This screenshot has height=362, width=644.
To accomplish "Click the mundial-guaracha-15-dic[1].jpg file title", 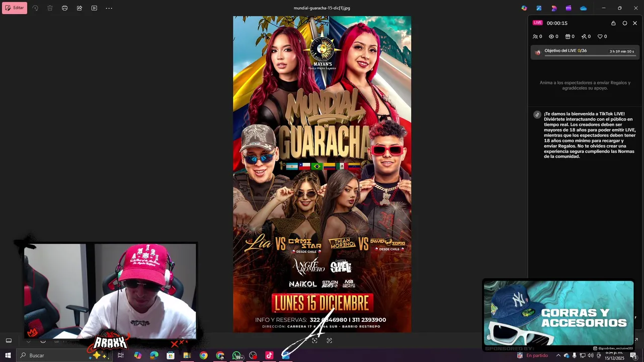I will (322, 8).
